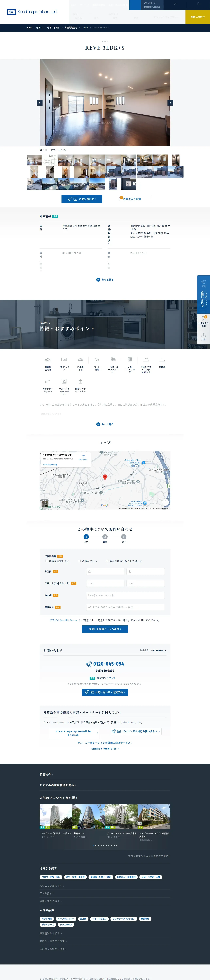The height and width of the screenshot is (980, 210).
Task: Open ブランドマンションカタログを見る link
Action: pyautogui.click(x=149, y=856)
